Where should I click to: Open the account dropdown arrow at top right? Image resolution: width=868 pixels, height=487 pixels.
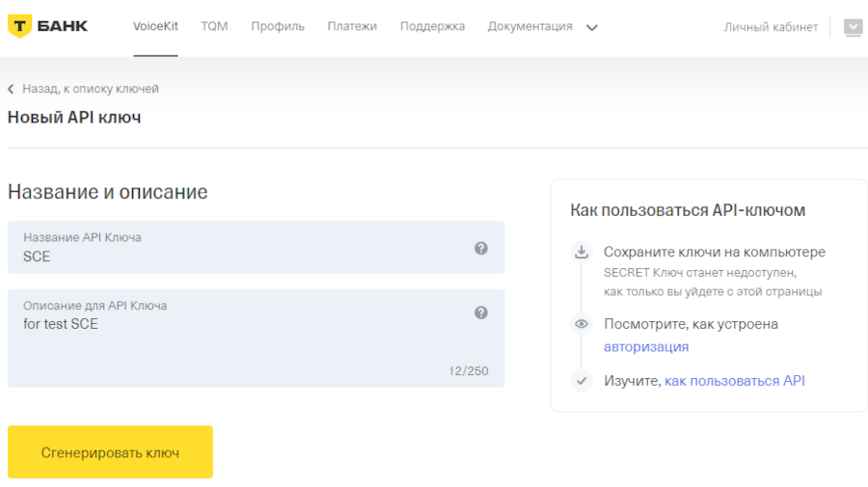click(853, 27)
